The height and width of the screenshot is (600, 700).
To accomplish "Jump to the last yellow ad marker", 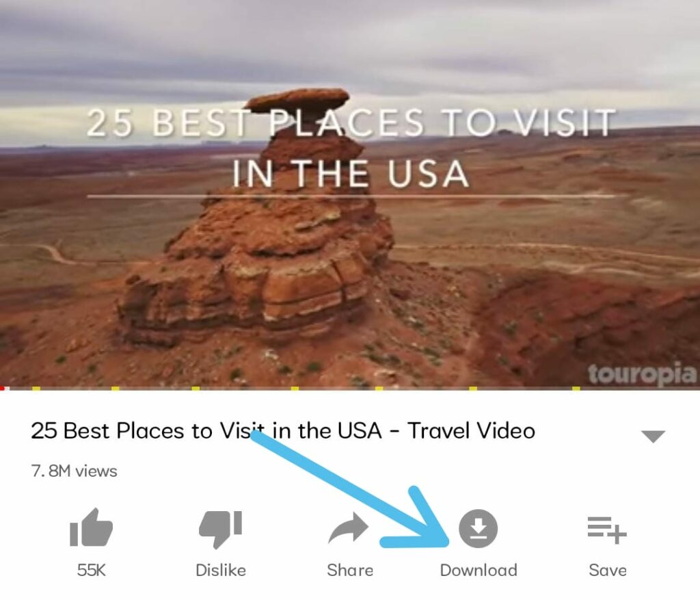I will click(576, 388).
